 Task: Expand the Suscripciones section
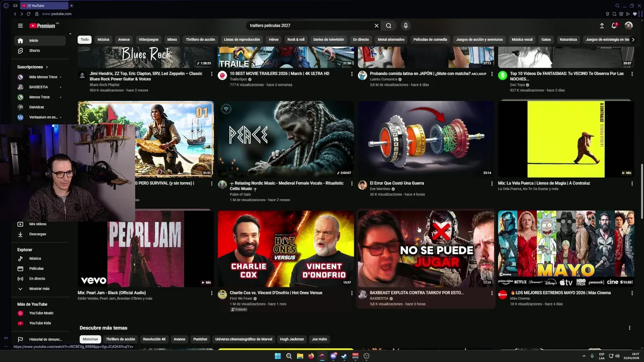click(x=33, y=67)
